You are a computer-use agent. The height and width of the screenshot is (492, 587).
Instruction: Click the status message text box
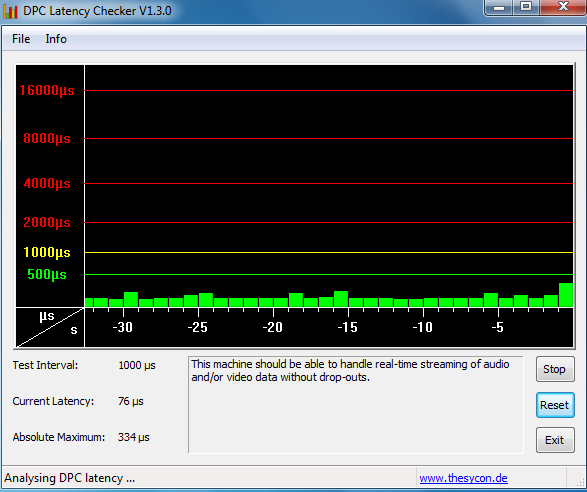pyautogui.click(x=356, y=405)
